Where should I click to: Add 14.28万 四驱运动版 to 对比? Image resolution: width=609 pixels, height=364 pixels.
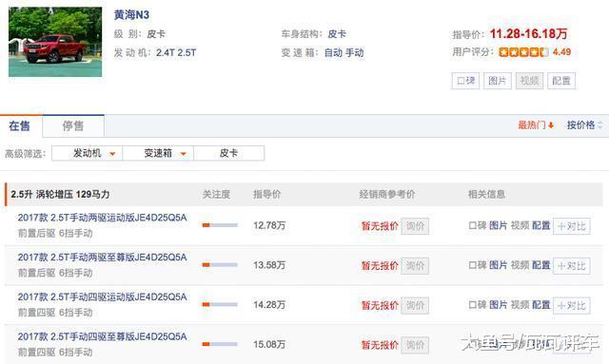pos(571,305)
